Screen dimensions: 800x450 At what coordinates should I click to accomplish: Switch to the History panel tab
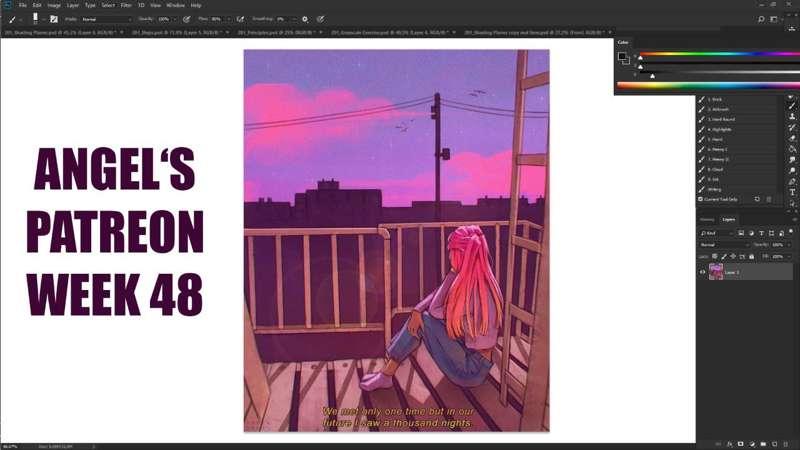pos(707,219)
